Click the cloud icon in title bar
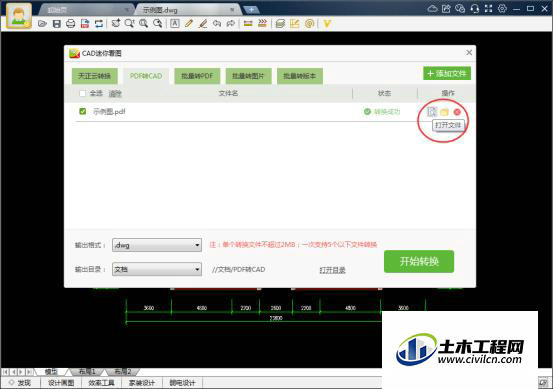Image resolution: width=553 pixels, height=389 pixels. (432, 8)
